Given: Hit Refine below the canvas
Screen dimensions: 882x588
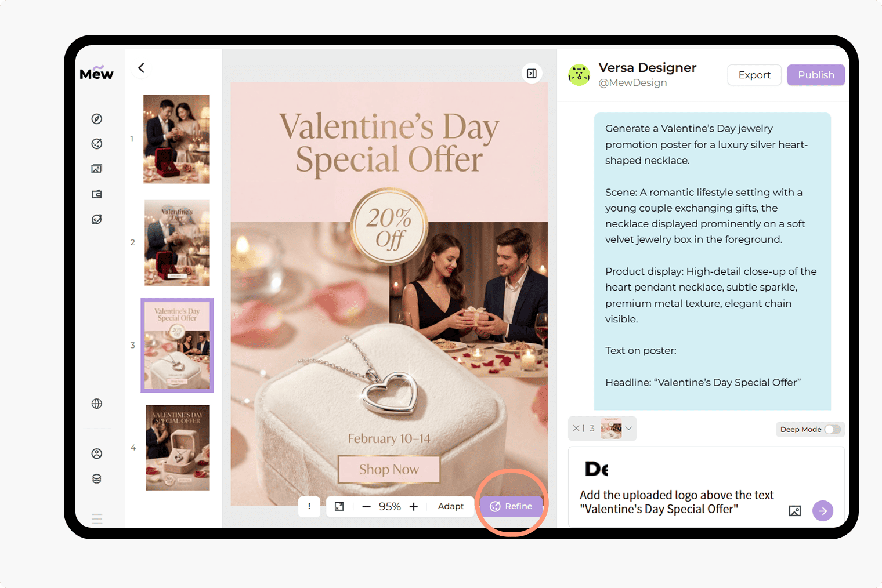Looking at the screenshot, I should [512, 506].
